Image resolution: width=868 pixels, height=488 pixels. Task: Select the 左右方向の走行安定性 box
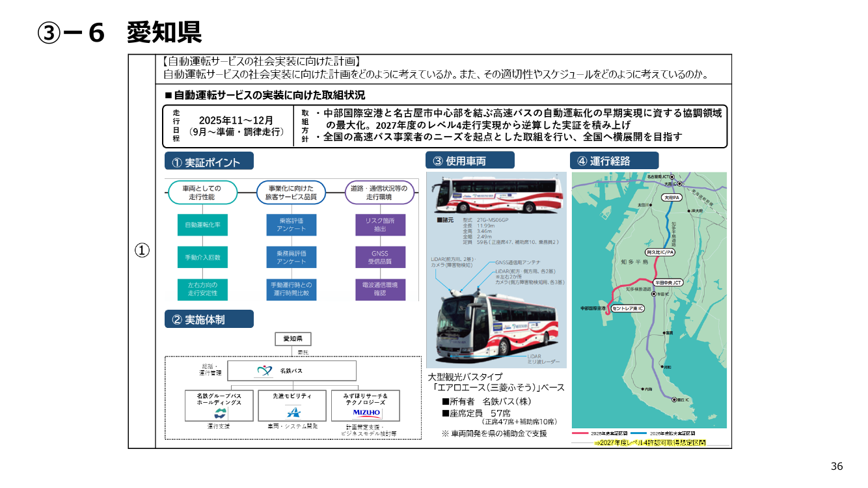tap(202, 290)
